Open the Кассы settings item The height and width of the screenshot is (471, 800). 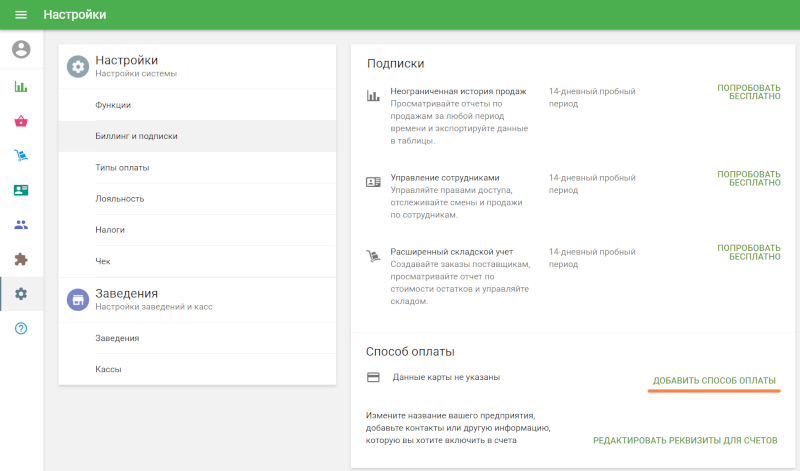pyautogui.click(x=197, y=369)
